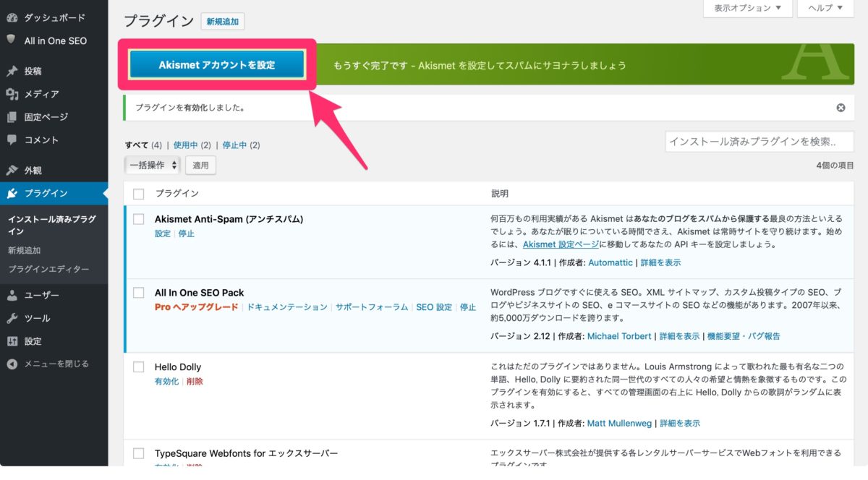
Task: Open the Matt Mullenweg author link
Action: (x=620, y=423)
